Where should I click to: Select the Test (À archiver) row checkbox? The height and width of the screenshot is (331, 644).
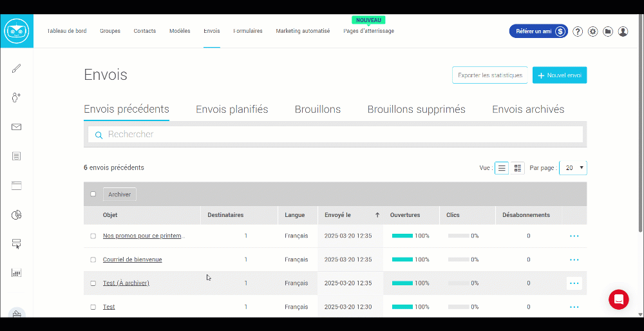click(93, 283)
